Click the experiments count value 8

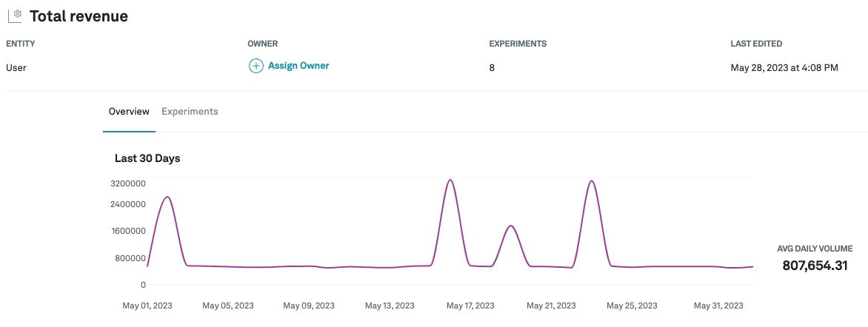click(493, 67)
